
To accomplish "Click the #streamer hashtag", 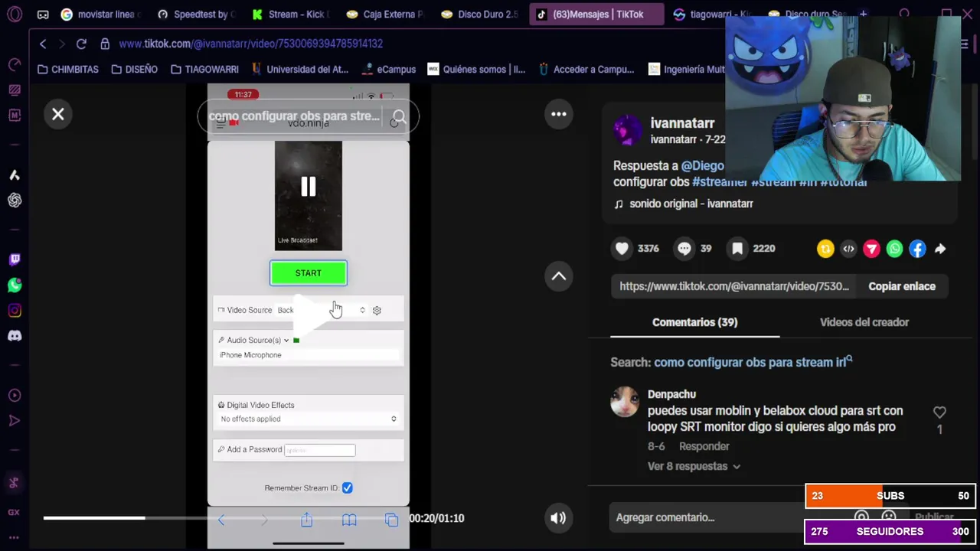I will [720, 182].
